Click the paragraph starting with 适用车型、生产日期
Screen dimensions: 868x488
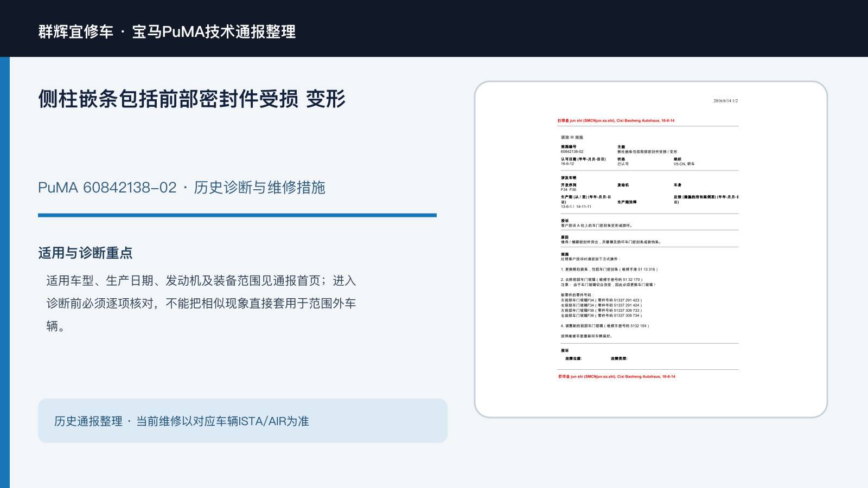(201, 303)
